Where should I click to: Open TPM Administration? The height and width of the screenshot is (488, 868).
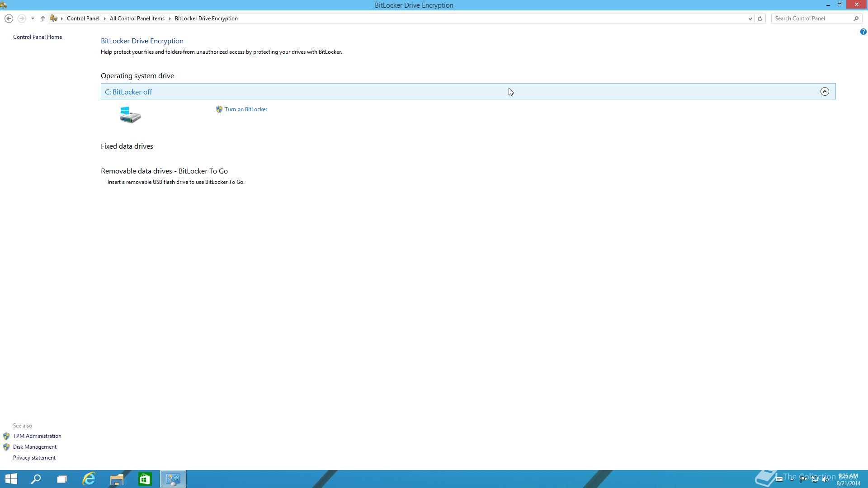37,436
